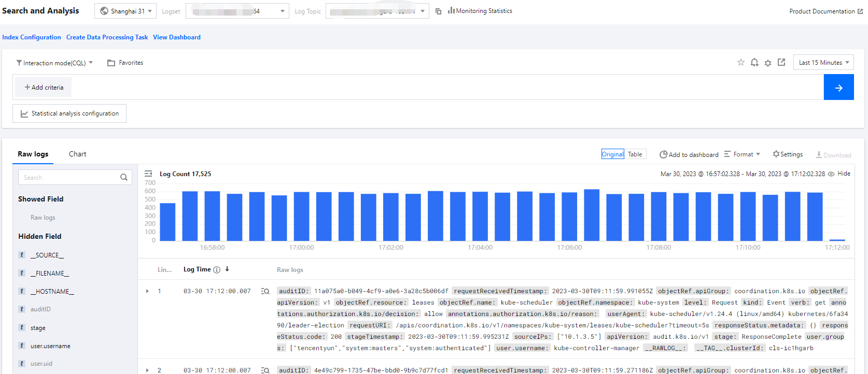Click the info icon next to Log Time
868x374 pixels.
[217, 269]
